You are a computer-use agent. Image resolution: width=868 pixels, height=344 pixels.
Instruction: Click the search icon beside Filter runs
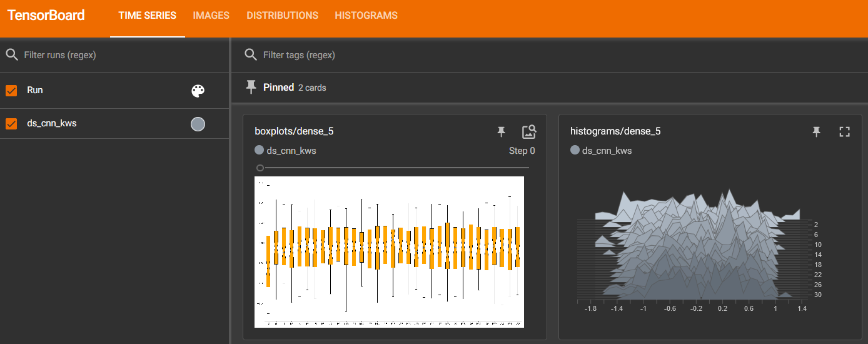click(12, 55)
